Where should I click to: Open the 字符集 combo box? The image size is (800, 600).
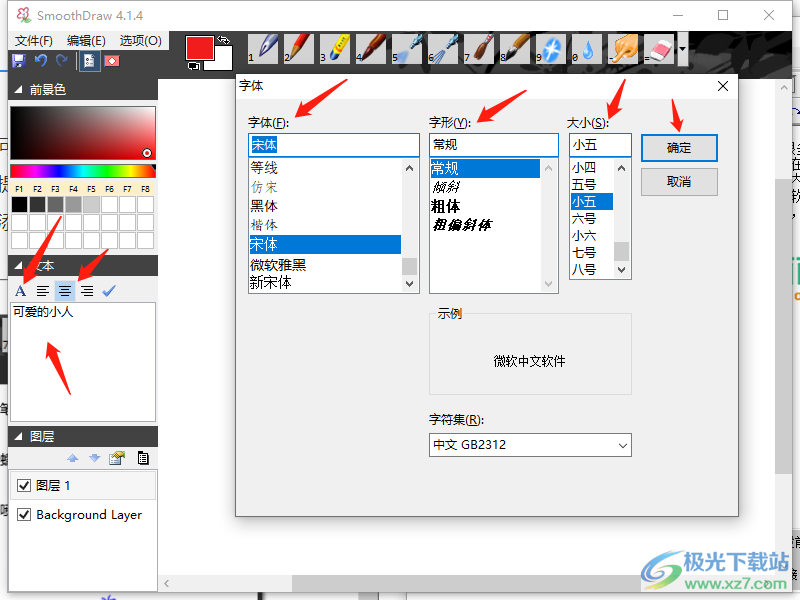point(530,445)
